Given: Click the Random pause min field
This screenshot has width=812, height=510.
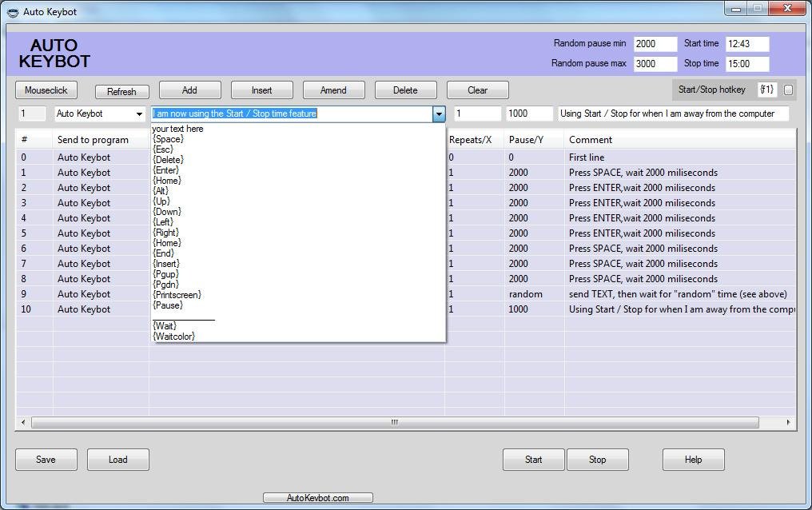Looking at the screenshot, I should point(655,44).
